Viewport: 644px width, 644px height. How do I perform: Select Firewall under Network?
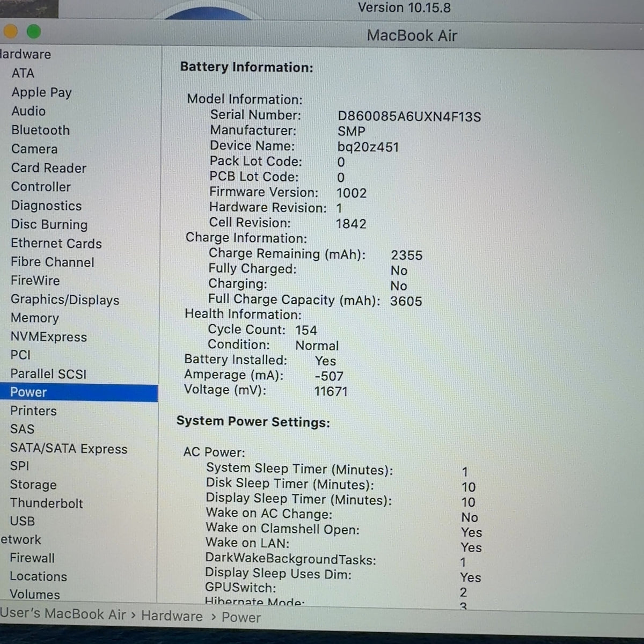tap(32, 558)
